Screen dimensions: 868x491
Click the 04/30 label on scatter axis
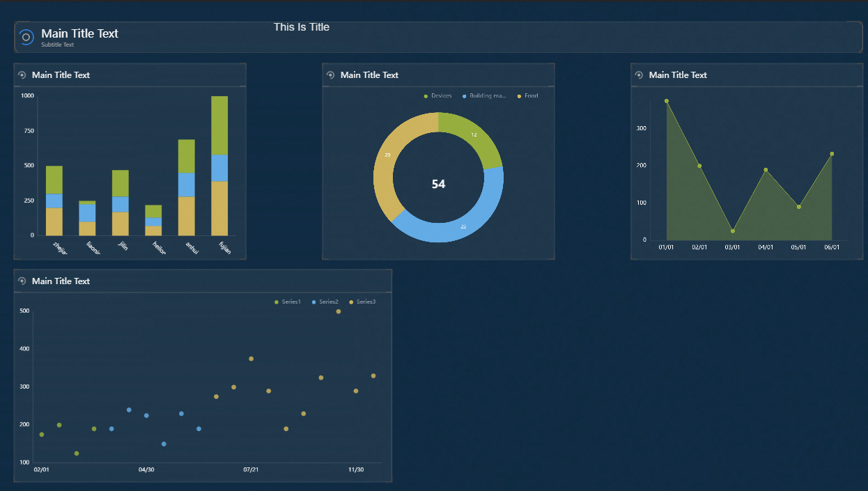tap(146, 470)
